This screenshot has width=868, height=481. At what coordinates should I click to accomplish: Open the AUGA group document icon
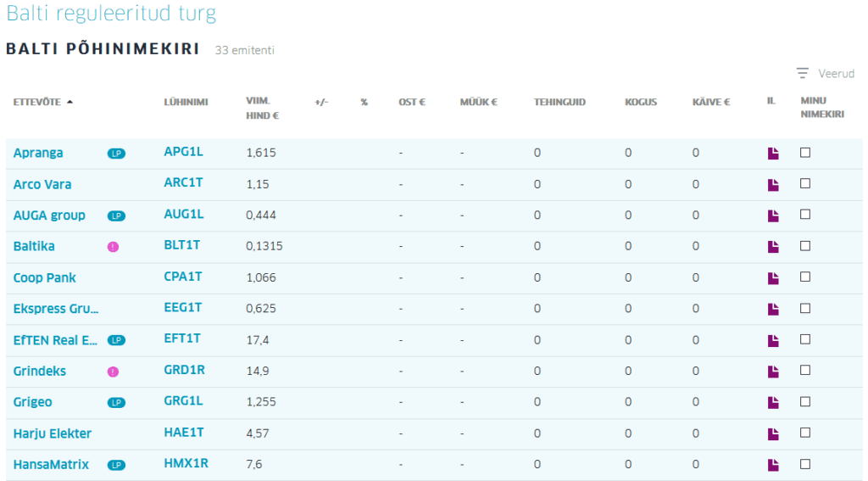773,215
